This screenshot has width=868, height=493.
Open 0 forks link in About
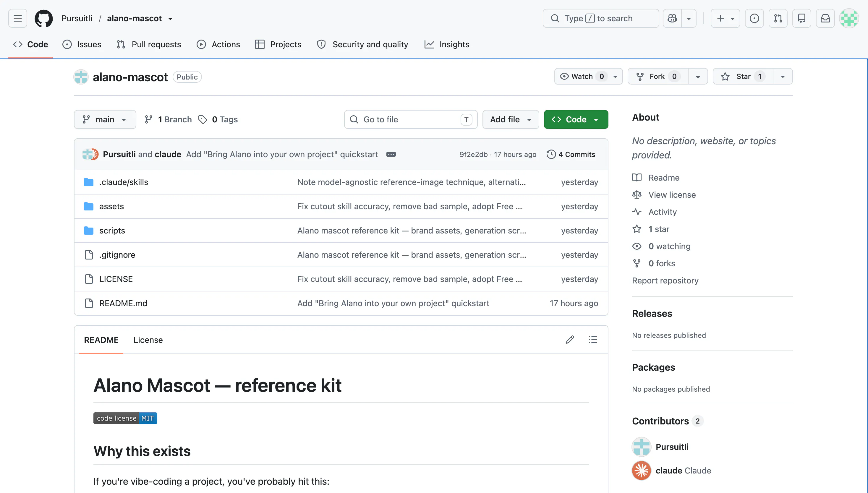click(x=661, y=263)
